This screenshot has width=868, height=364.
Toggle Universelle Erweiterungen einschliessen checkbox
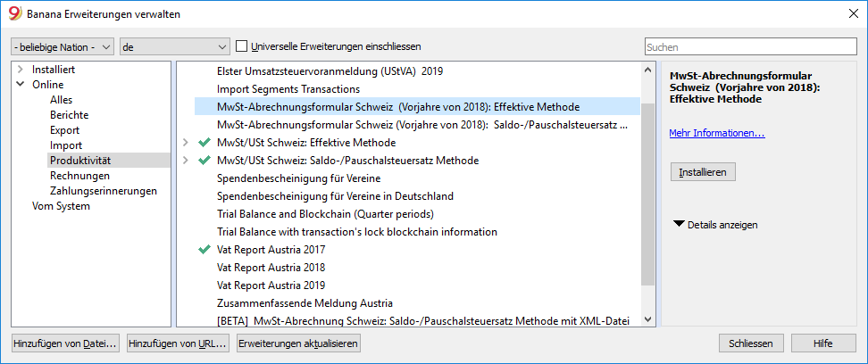[241, 46]
